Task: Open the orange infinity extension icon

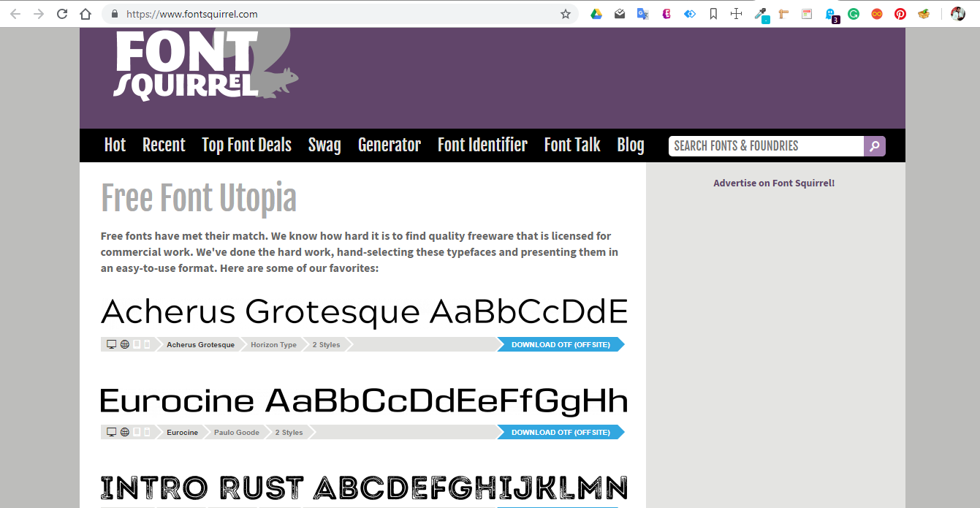Action: coord(877,14)
